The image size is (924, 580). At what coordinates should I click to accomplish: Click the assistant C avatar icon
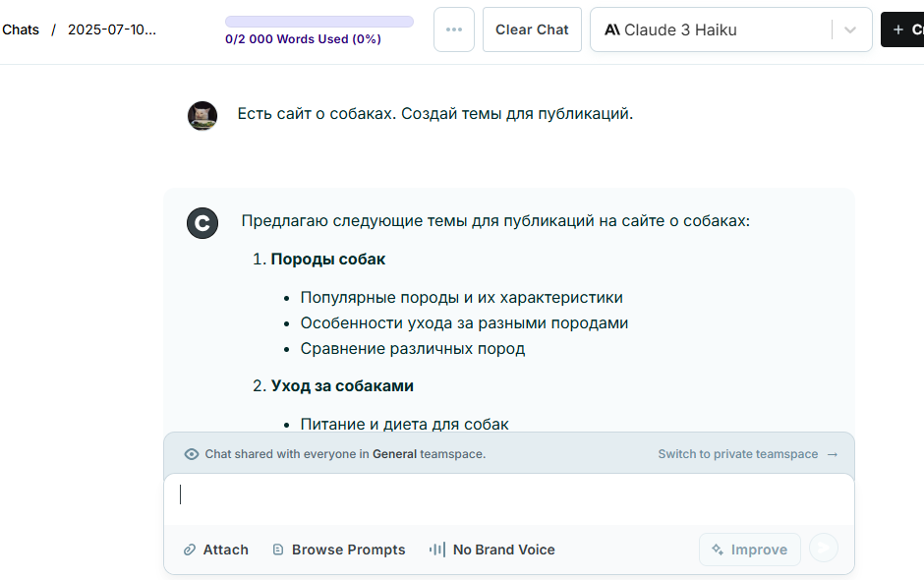202,223
